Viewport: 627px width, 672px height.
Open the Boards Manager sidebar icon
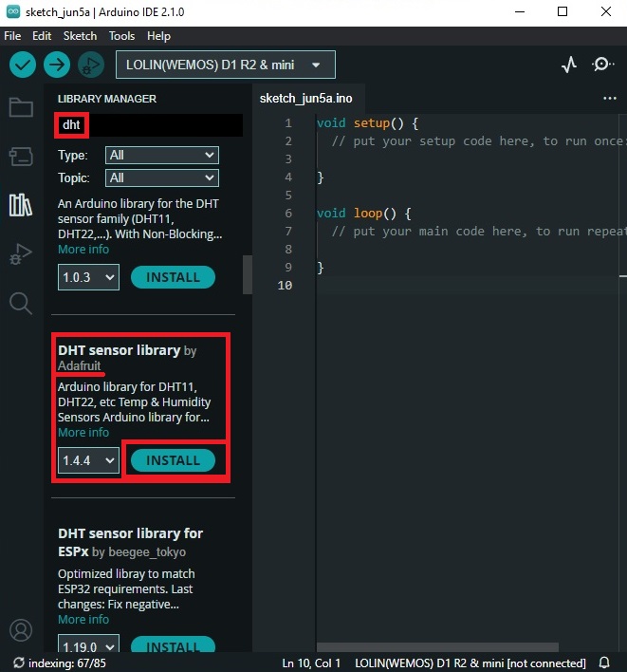click(20, 157)
